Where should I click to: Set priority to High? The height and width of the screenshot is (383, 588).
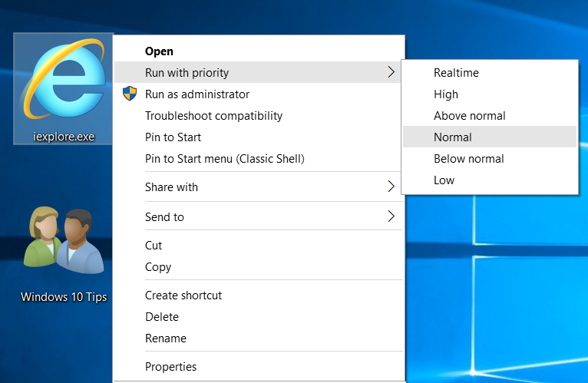(x=490, y=94)
